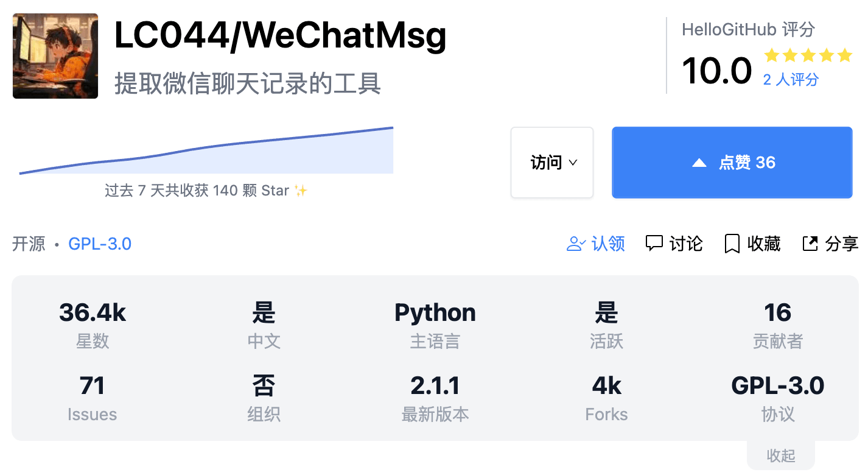Click the 36.4k 星数 stat value
This screenshot has width=868, height=475.
point(92,312)
